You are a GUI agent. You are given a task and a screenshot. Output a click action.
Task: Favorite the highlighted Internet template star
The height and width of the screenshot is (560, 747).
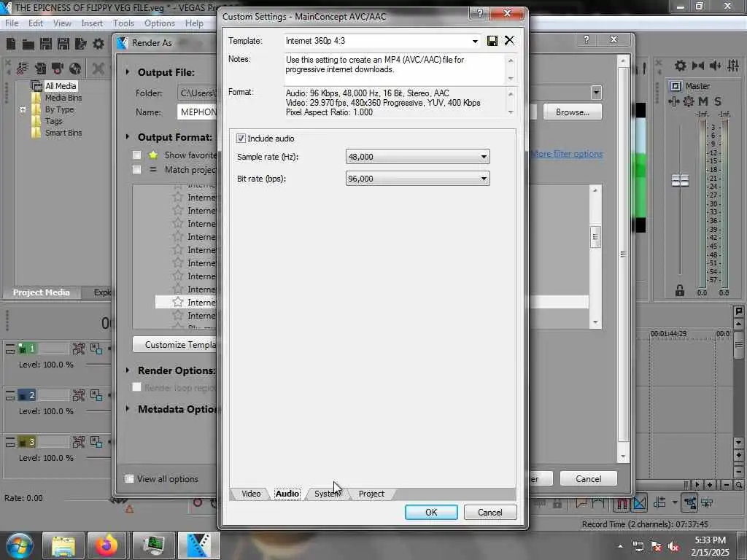[178, 302]
